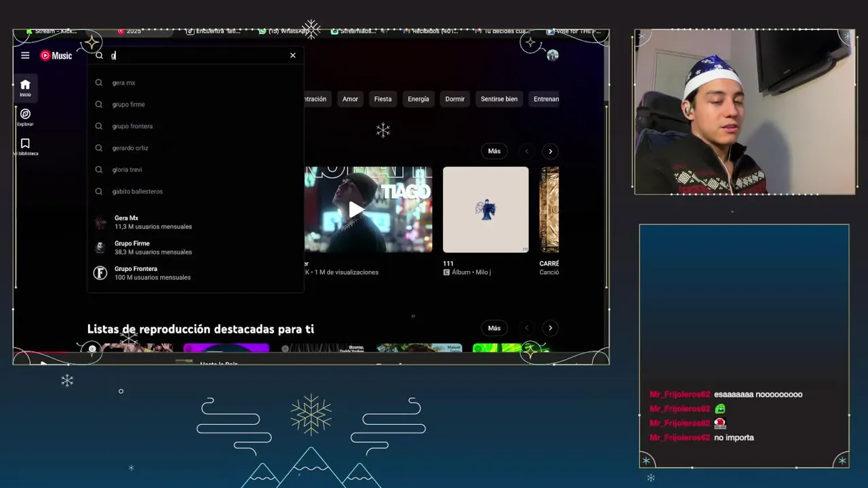Pick the 'grupo firme' suggestion
Image resolution: width=868 pixels, height=488 pixels.
[x=195, y=104]
